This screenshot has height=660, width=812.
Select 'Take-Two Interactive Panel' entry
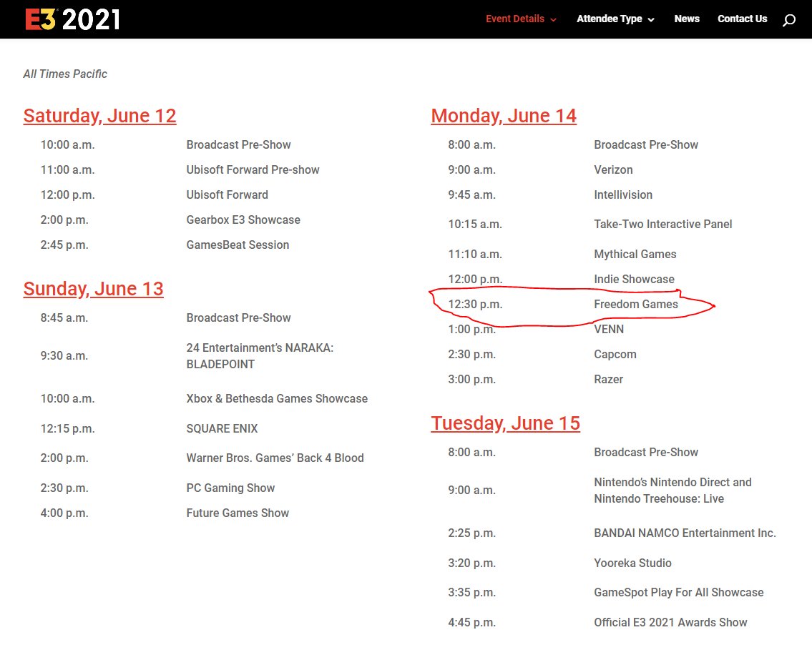coord(663,224)
